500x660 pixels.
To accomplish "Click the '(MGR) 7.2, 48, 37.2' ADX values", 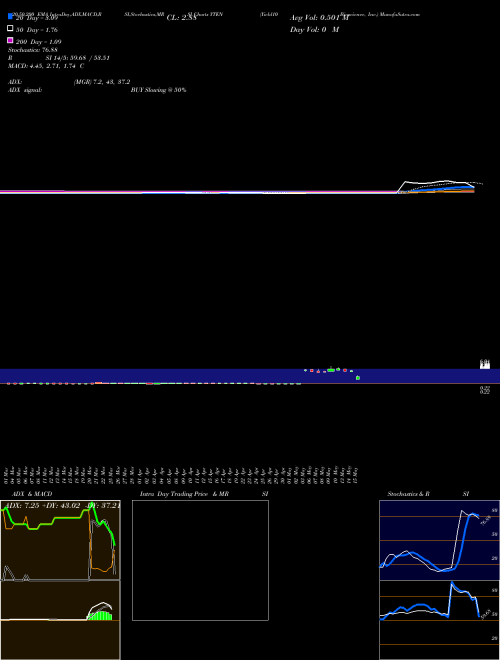I will [x=102, y=82].
